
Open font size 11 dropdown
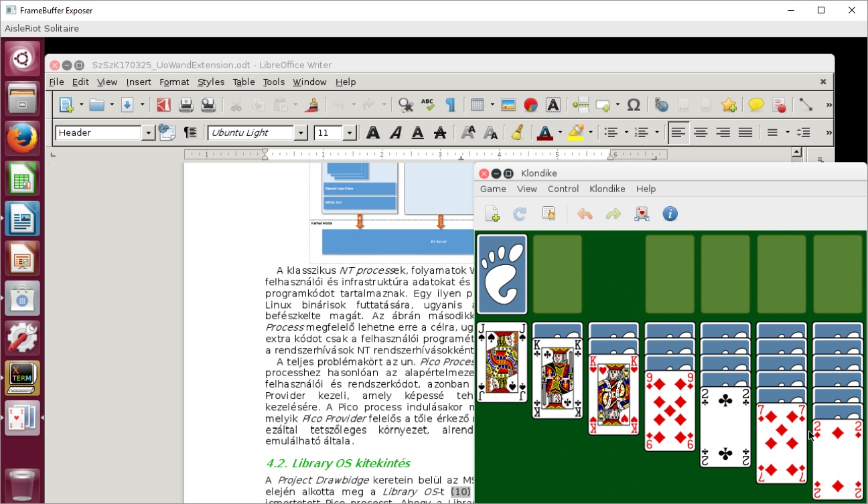tap(349, 133)
